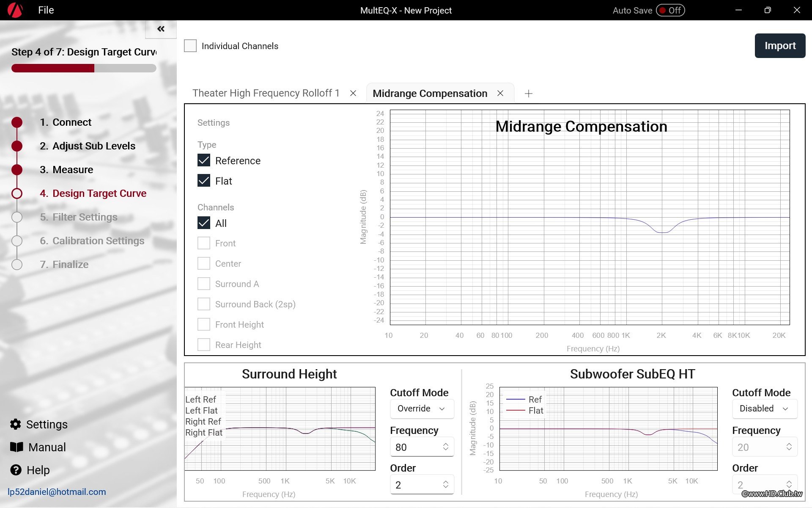
Task: Close the Midrange Compensation tab
Action: pyautogui.click(x=500, y=93)
